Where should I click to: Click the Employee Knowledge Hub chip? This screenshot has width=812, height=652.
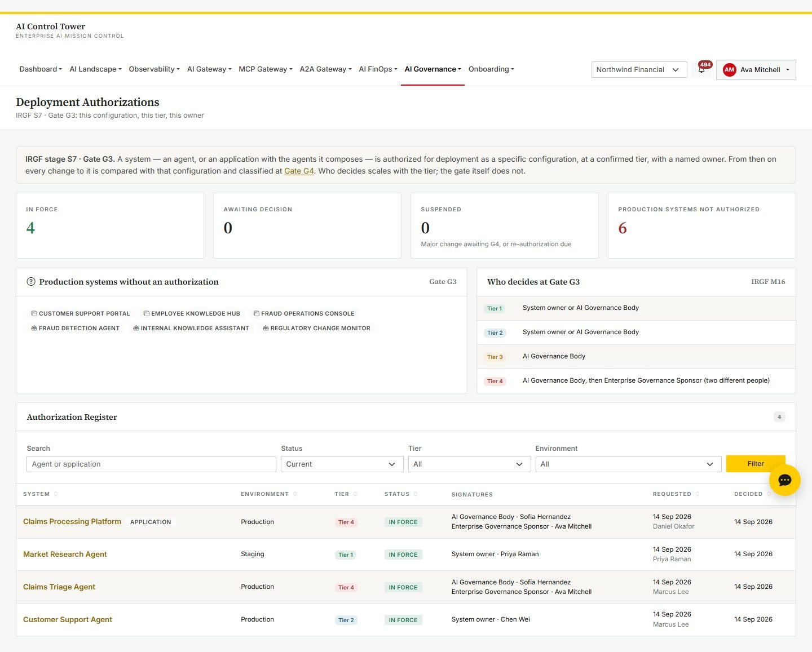point(192,313)
